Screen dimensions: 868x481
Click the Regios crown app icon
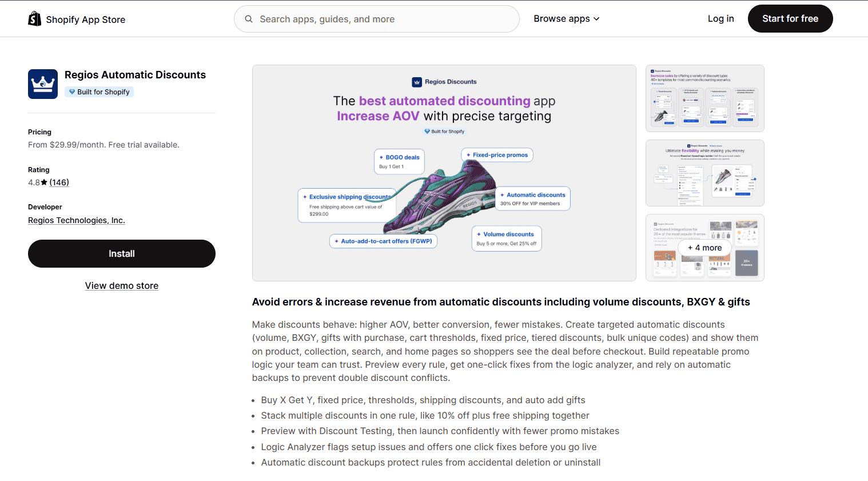(43, 84)
